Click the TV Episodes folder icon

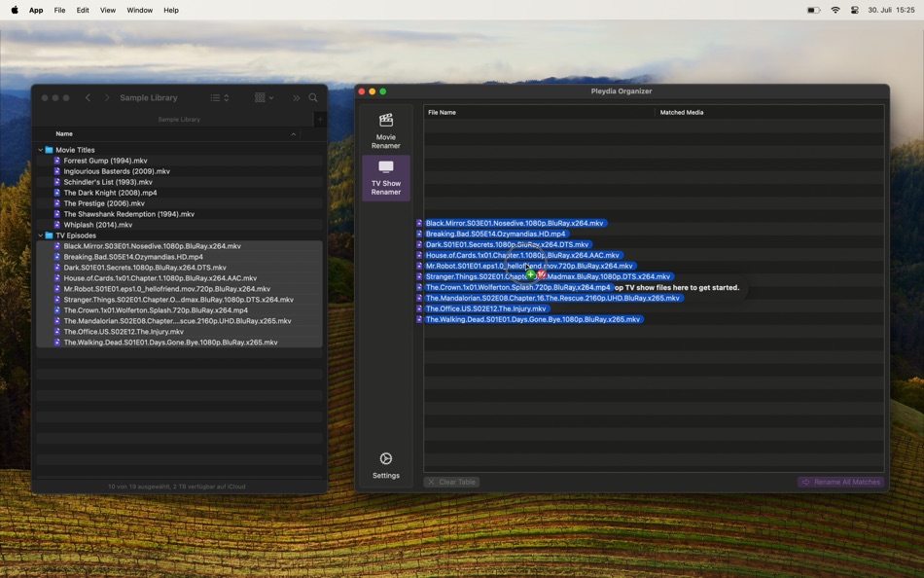[50, 235]
